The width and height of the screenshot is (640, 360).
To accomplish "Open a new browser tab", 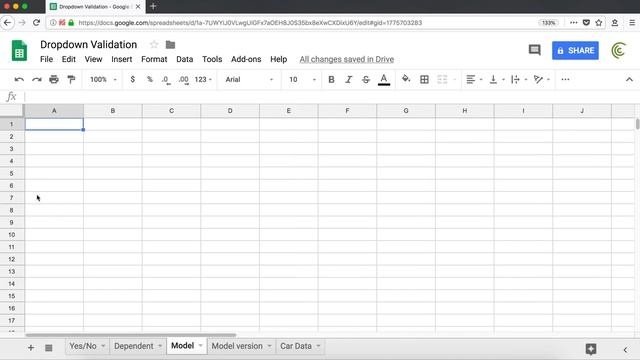I will (x=153, y=7).
